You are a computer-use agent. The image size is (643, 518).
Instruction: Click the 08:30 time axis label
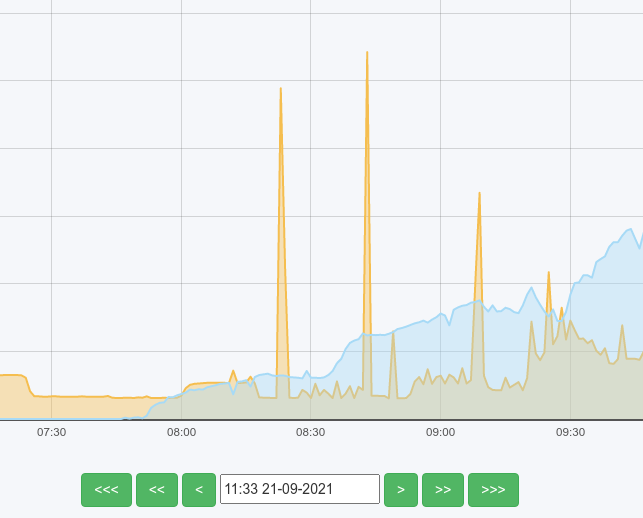[x=310, y=433]
